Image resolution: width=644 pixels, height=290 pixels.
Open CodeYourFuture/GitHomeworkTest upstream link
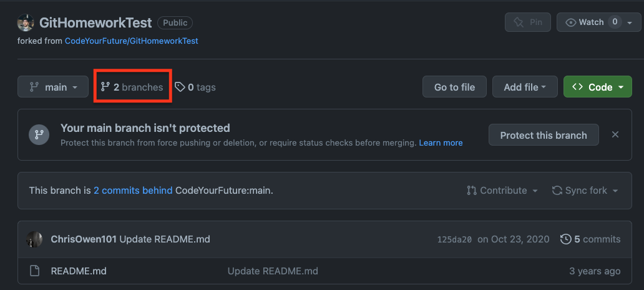pos(131,41)
